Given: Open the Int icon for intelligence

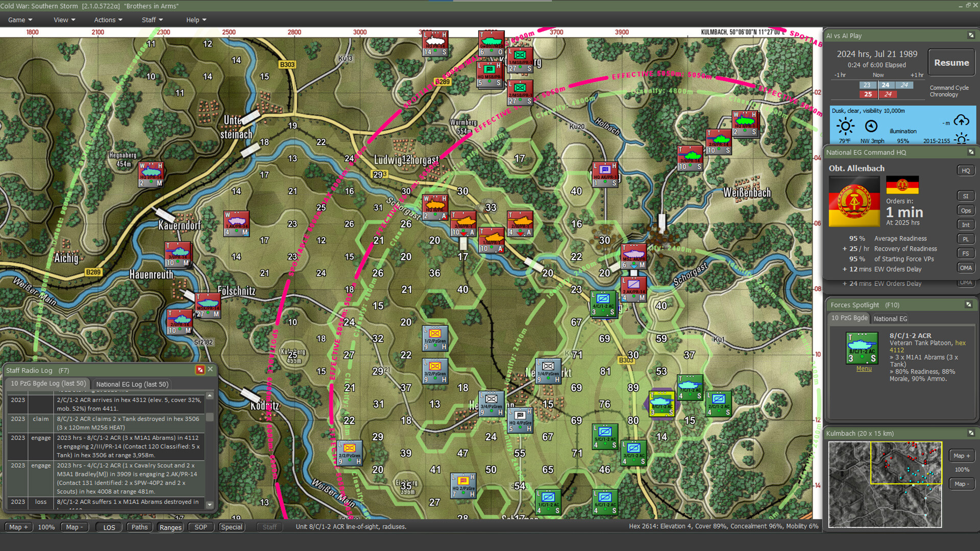Looking at the screenshot, I should [966, 224].
